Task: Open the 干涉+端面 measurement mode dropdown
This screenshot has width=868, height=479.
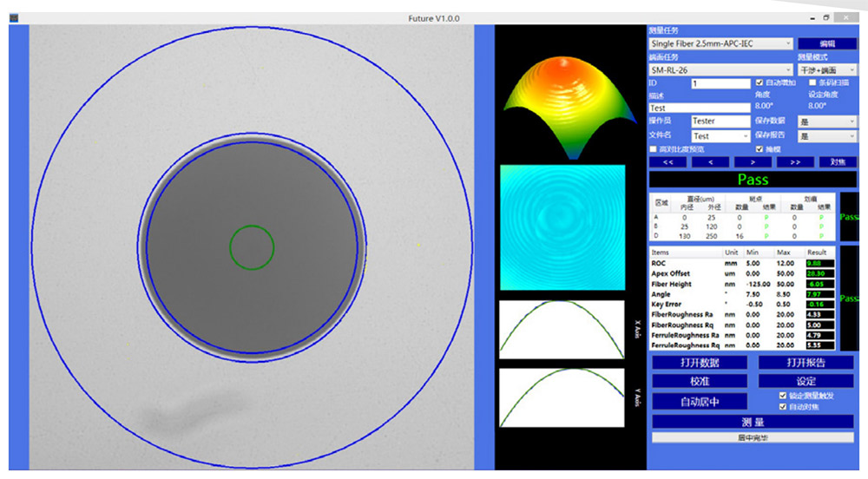Action: tap(826, 69)
